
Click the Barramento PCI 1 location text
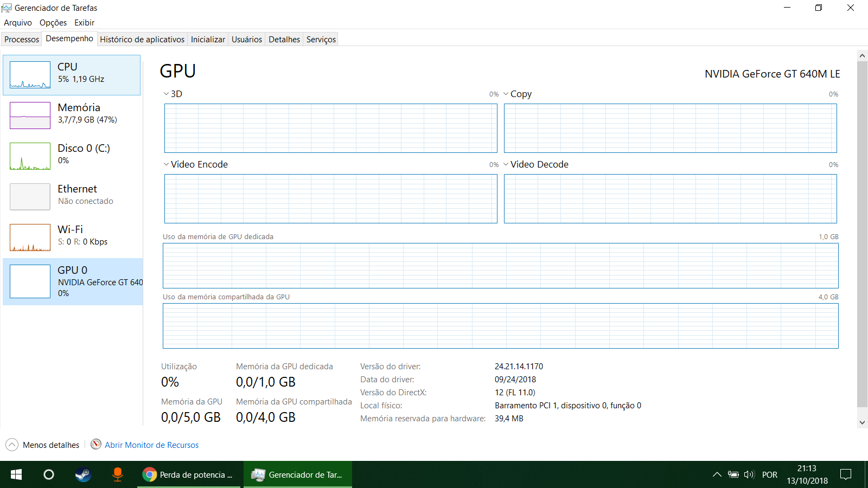click(x=568, y=406)
